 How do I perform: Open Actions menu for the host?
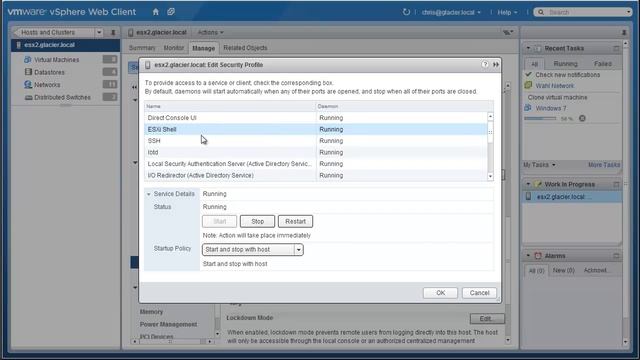coord(210,32)
